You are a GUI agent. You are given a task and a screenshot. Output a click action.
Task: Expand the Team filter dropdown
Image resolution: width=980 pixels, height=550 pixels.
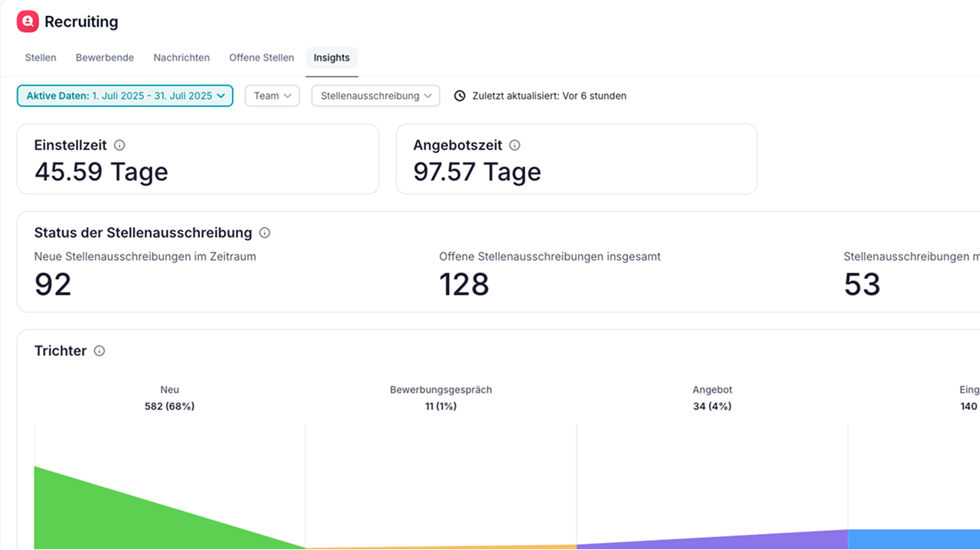point(272,96)
